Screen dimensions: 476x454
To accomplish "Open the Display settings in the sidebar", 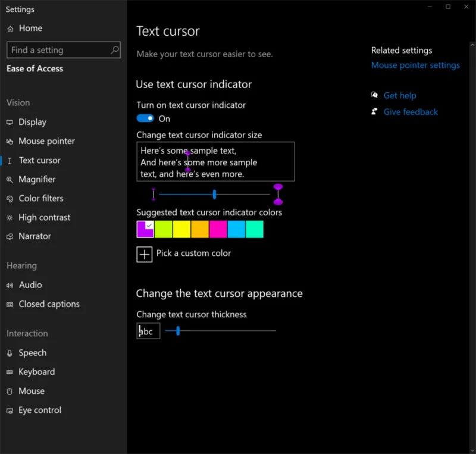I will (32, 122).
